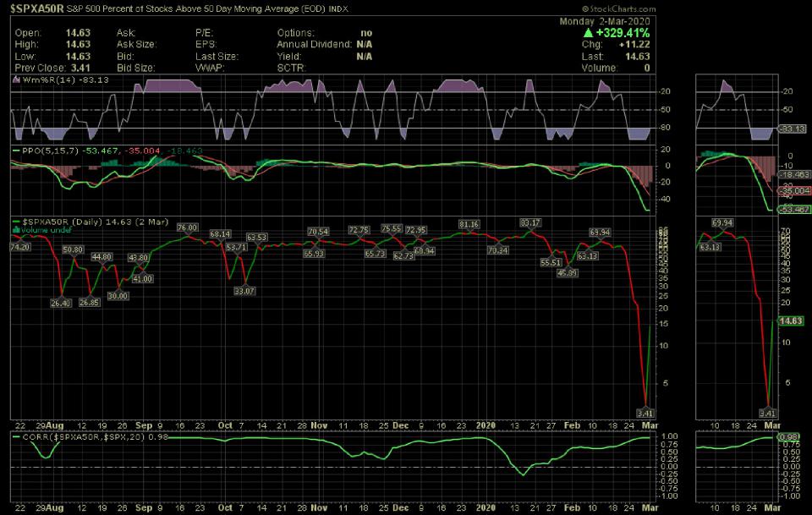Click the 3.41 low marker on main chart
The height and width of the screenshot is (515, 812).
coord(645,413)
